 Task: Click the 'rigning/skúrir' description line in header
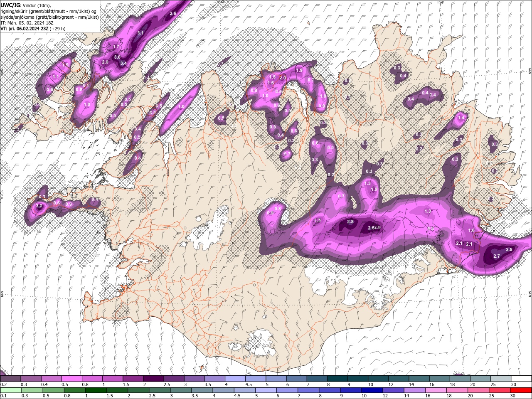[48, 11]
